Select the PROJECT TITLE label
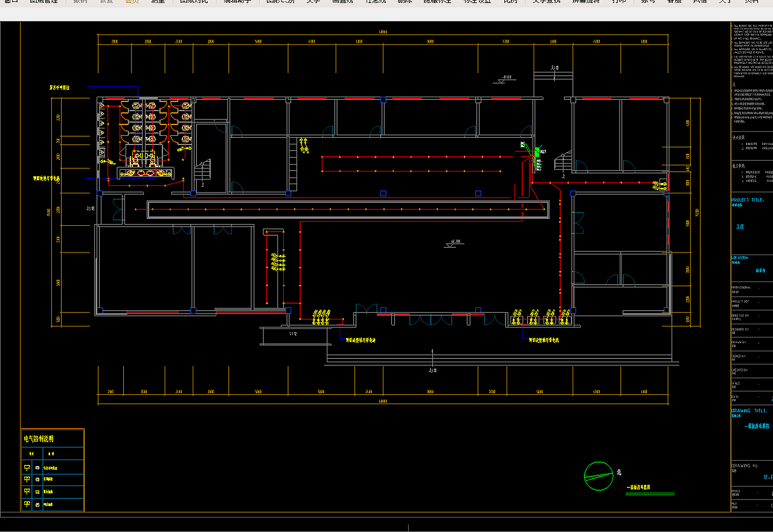The width and height of the screenshot is (773, 532). pos(748,200)
